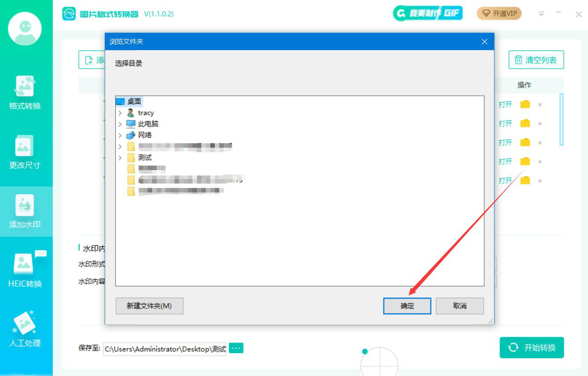The width and height of the screenshot is (588, 376).
Task: Click the 我要制作GIF banner button
Action: 428,13
